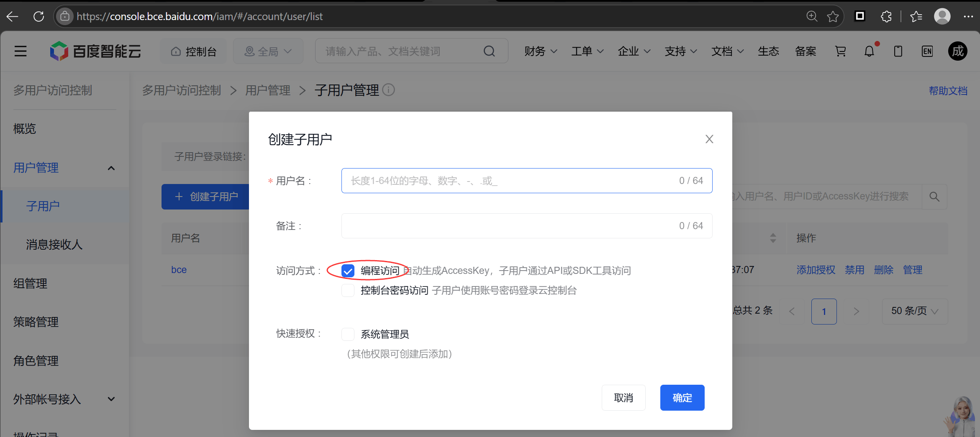The image size is (980, 437).
Task: Click the info icon beside 子用户管理
Action: coord(388,90)
